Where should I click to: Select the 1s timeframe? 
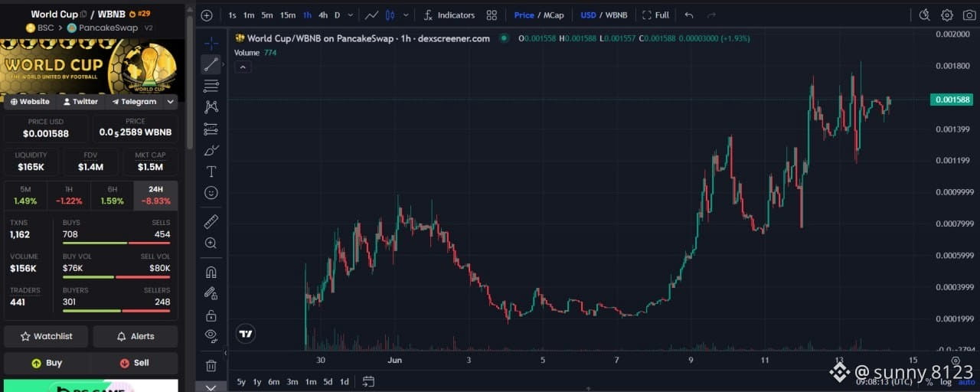point(232,15)
